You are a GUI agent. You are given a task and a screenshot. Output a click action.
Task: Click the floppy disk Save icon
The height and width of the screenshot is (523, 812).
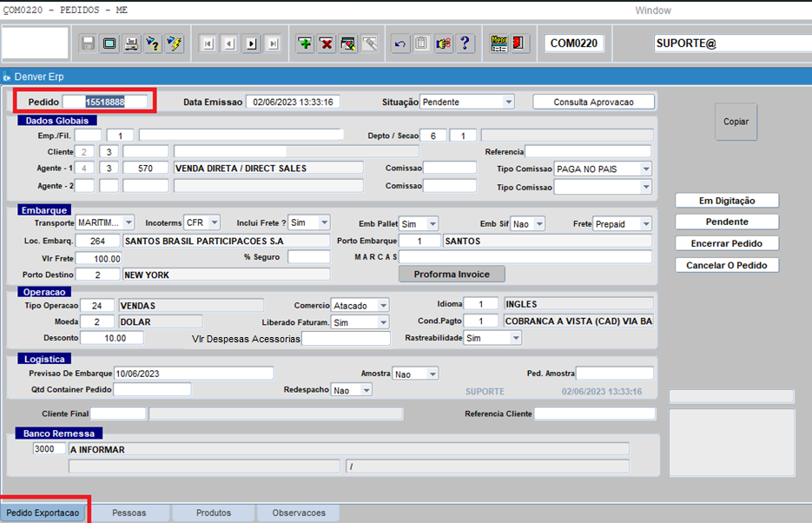coord(88,43)
